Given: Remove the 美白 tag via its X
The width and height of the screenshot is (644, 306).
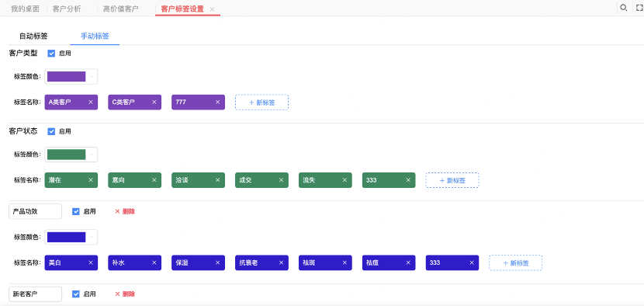Looking at the screenshot, I should [x=91, y=263].
